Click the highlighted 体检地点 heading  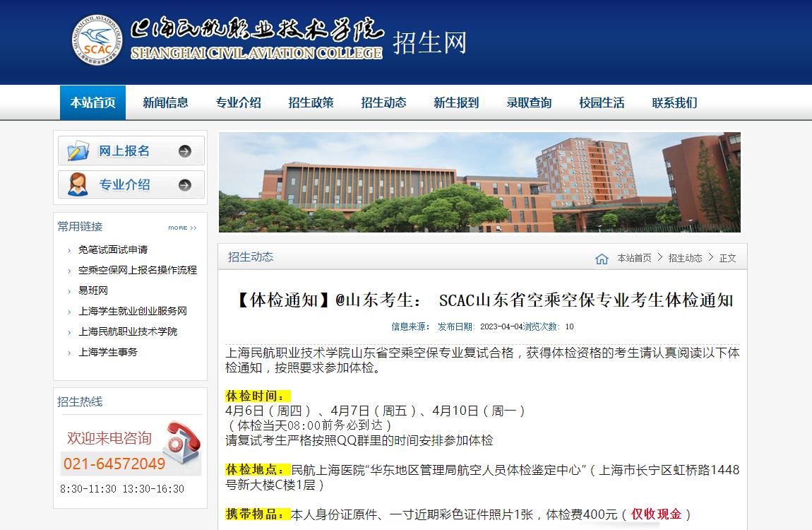click(258, 470)
